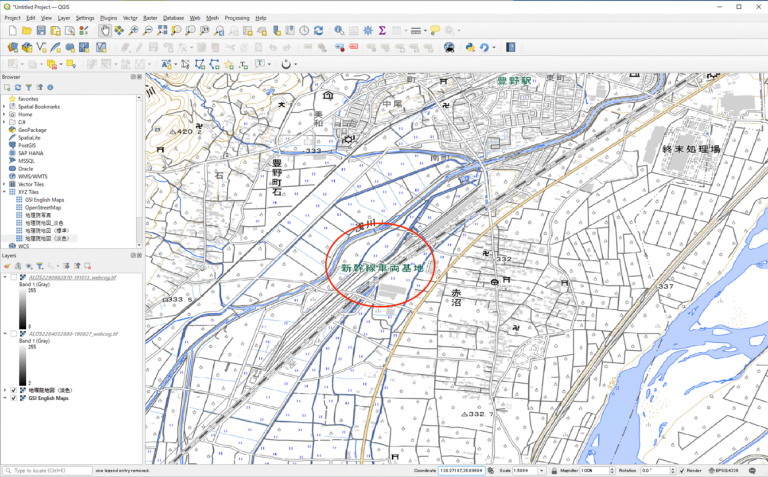Open Layer Styling panel in Layers toolbar
768x477 pixels.
[x=7, y=266]
